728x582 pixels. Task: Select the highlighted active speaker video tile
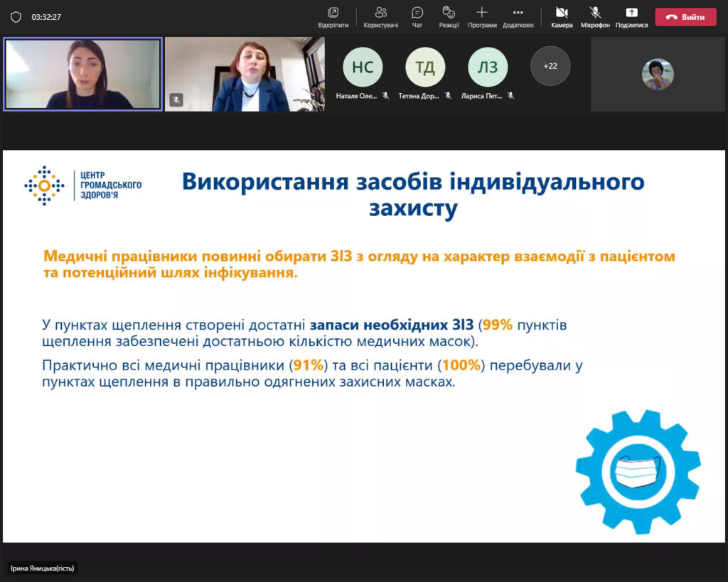(x=83, y=74)
